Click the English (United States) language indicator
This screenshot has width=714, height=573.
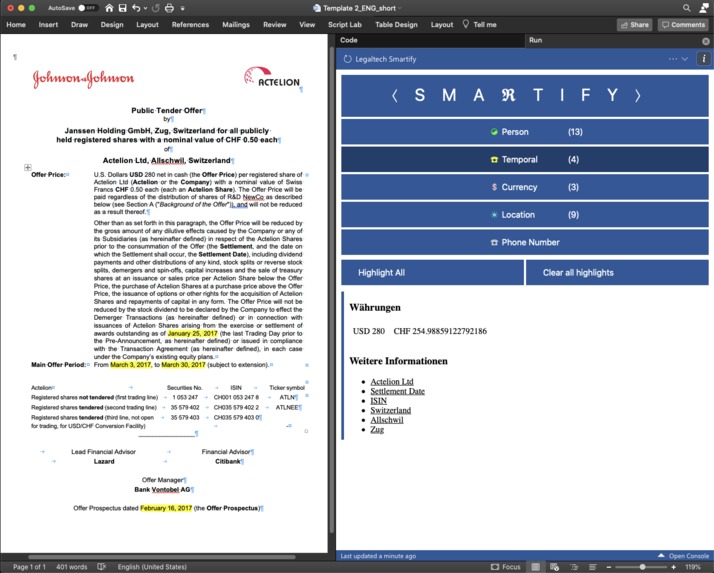[152, 567]
